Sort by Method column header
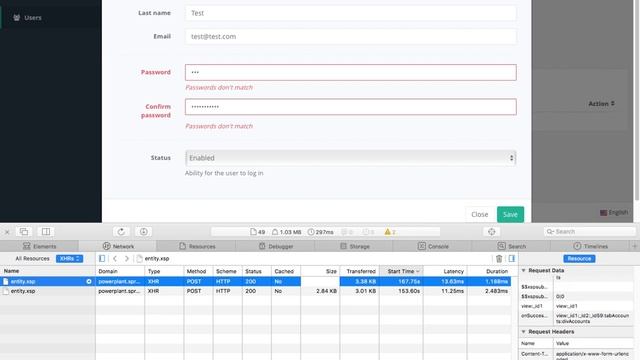Image resolution: width=640 pixels, height=360 pixels. point(198,271)
